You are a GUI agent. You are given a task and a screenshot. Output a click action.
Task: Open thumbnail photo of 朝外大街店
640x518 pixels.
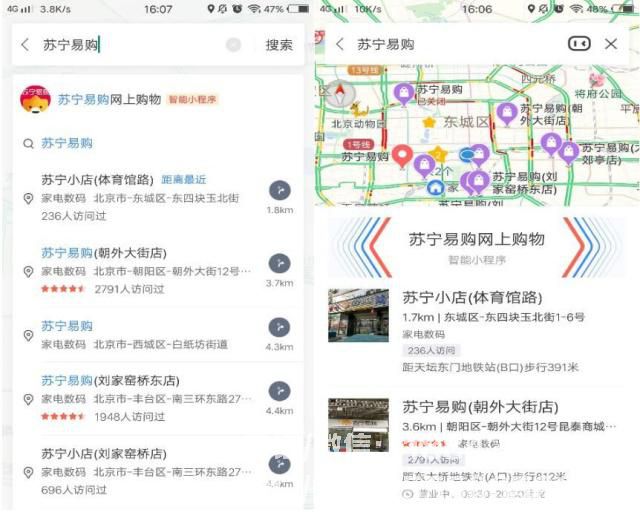coord(358,425)
